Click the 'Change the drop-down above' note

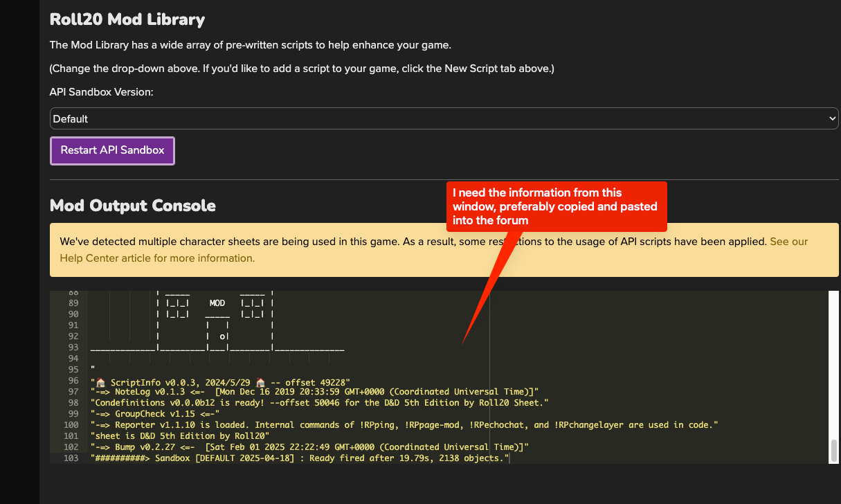pyautogui.click(x=302, y=69)
